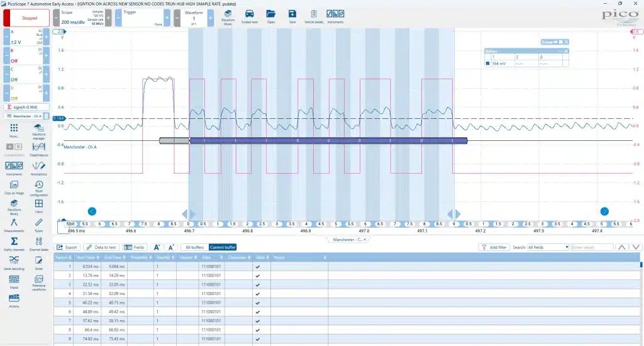Image resolution: width=644 pixels, height=346 pixels.
Task: Open the More... grid icon
Action: point(14,131)
